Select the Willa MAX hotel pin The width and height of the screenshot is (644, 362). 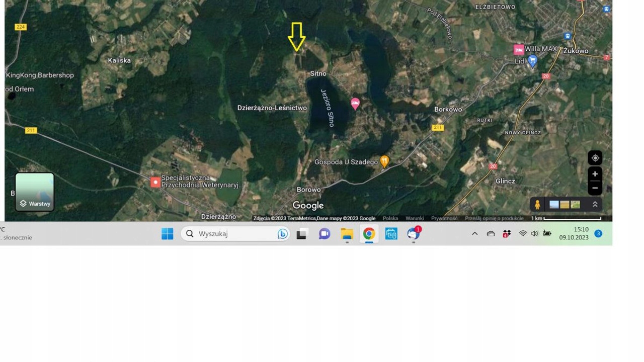click(x=518, y=49)
